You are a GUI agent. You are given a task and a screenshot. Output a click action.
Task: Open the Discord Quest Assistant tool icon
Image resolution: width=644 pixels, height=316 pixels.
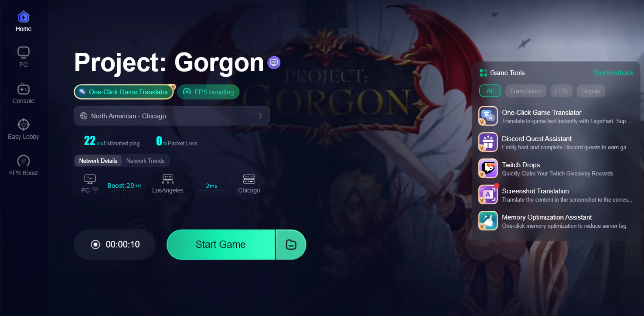[x=488, y=142]
